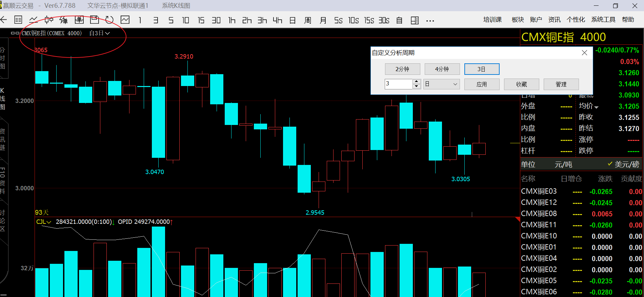Select the 5s period
This screenshot has width=644, height=297.
coord(338,20)
